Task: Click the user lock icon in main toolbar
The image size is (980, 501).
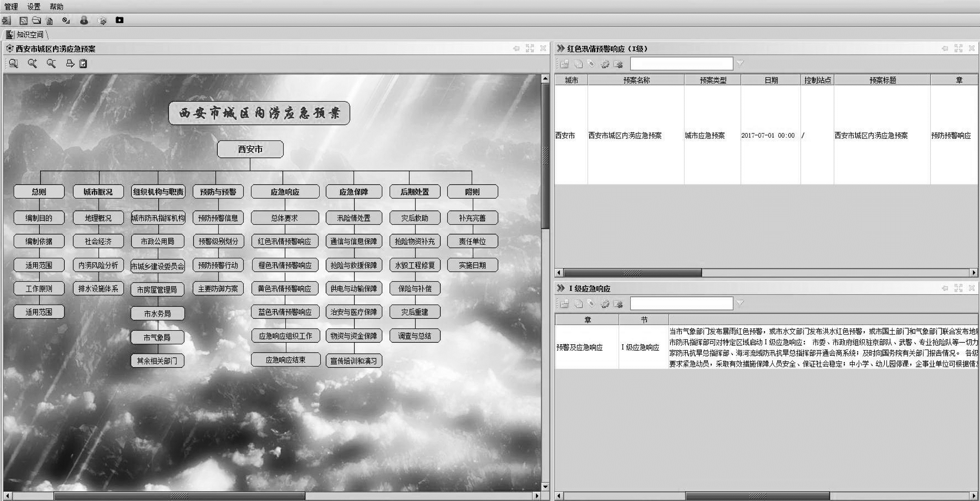Action: click(x=84, y=21)
